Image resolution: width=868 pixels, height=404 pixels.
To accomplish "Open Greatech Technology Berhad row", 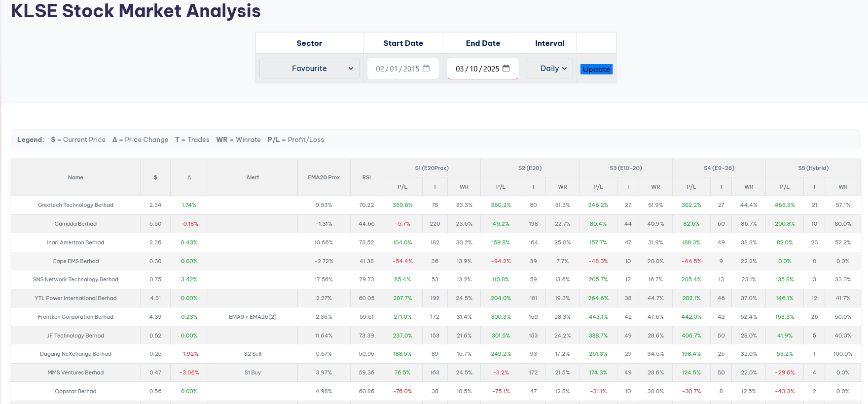I will (x=75, y=205).
